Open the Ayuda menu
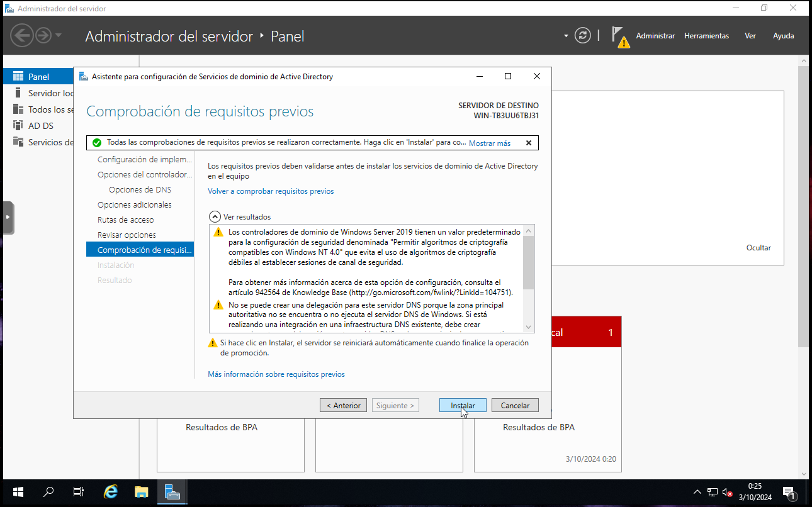 [x=783, y=36]
